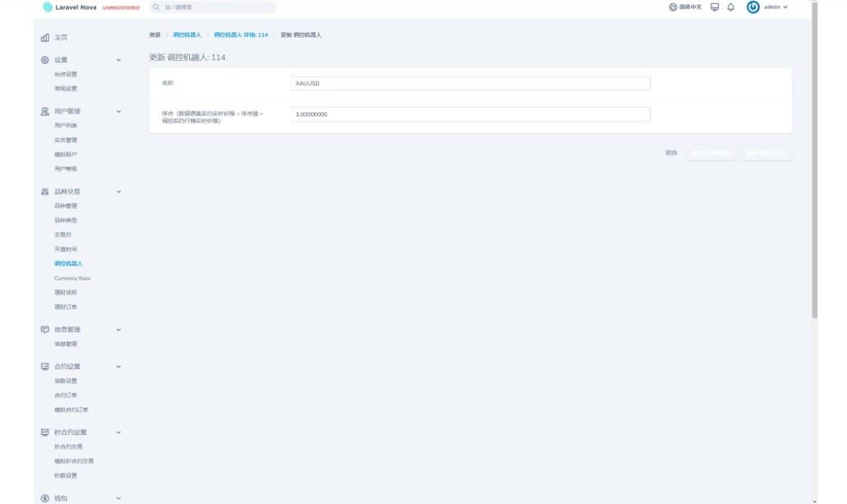
Task: Collapse the 合约设置 section chevron
Action: (x=118, y=367)
